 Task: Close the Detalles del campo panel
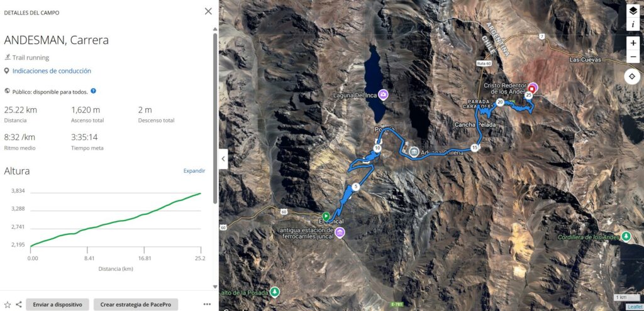pyautogui.click(x=208, y=11)
